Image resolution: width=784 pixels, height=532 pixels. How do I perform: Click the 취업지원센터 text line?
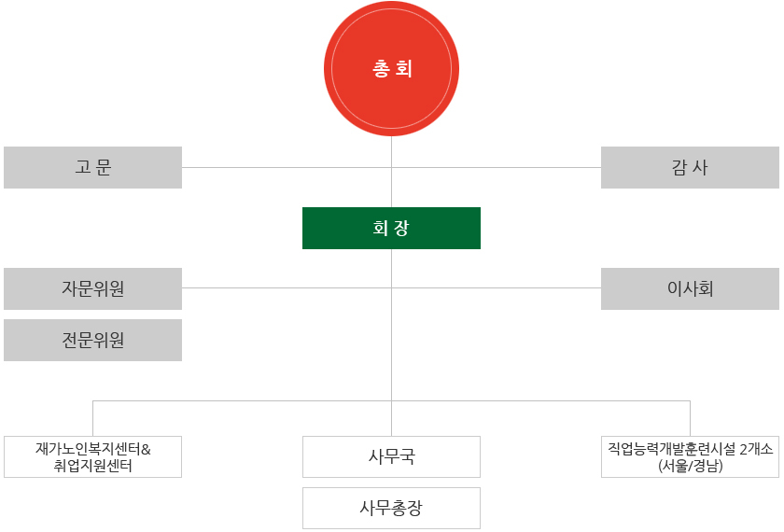[92, 465]
